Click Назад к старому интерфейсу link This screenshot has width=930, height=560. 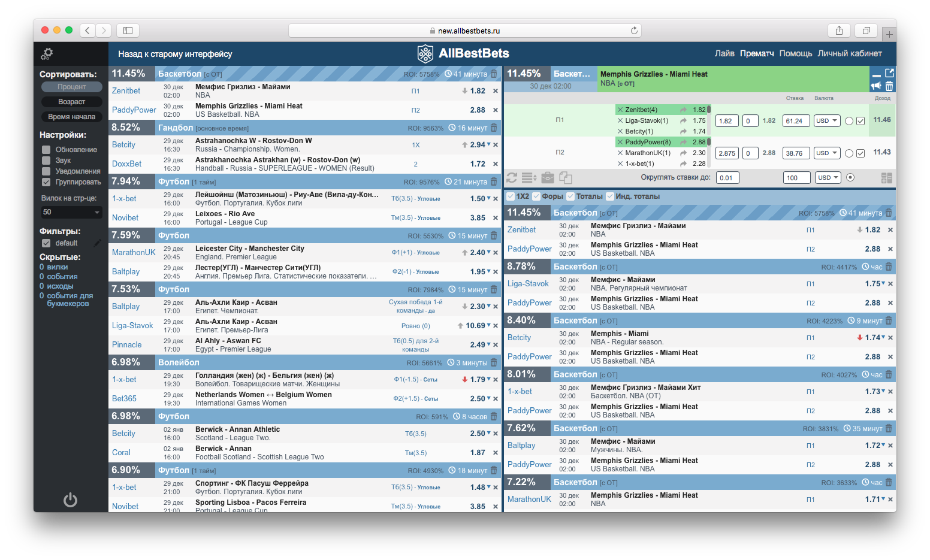(x=175, y=54)
